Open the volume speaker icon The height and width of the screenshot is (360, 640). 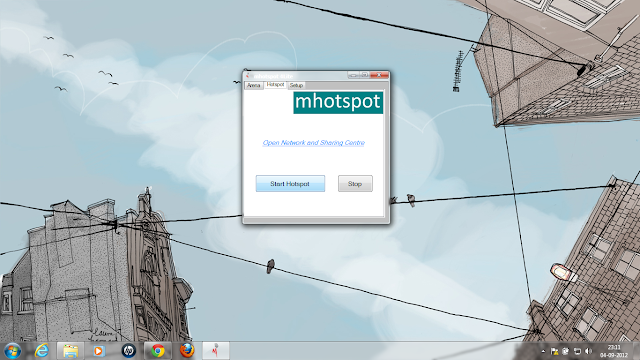(x=588, y=351)
